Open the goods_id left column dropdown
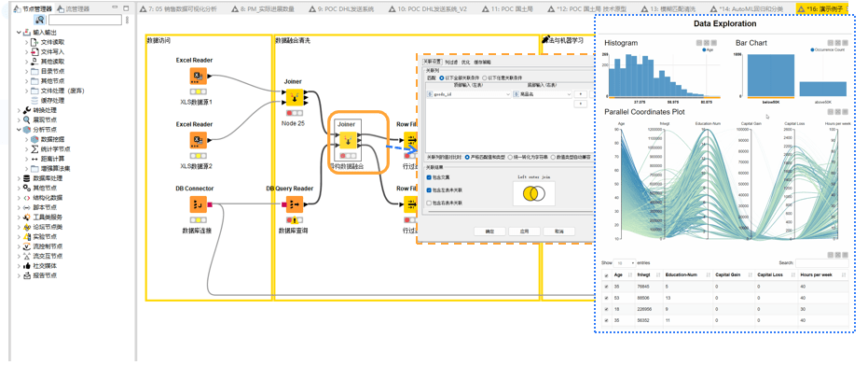 (x=468, y=95)
